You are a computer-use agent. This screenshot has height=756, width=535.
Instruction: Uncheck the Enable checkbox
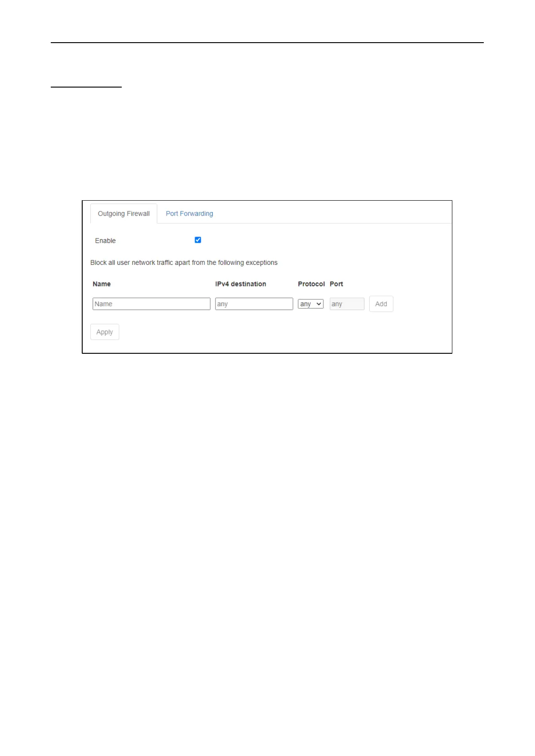198,240
